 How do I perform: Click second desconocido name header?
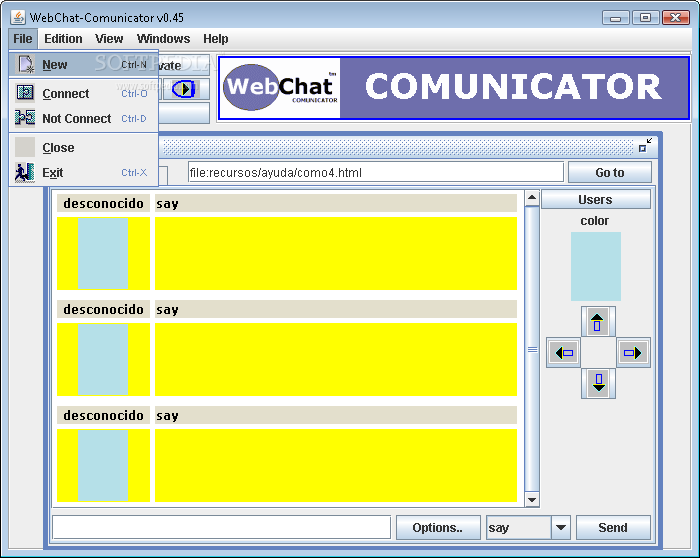tap(104, 309)
